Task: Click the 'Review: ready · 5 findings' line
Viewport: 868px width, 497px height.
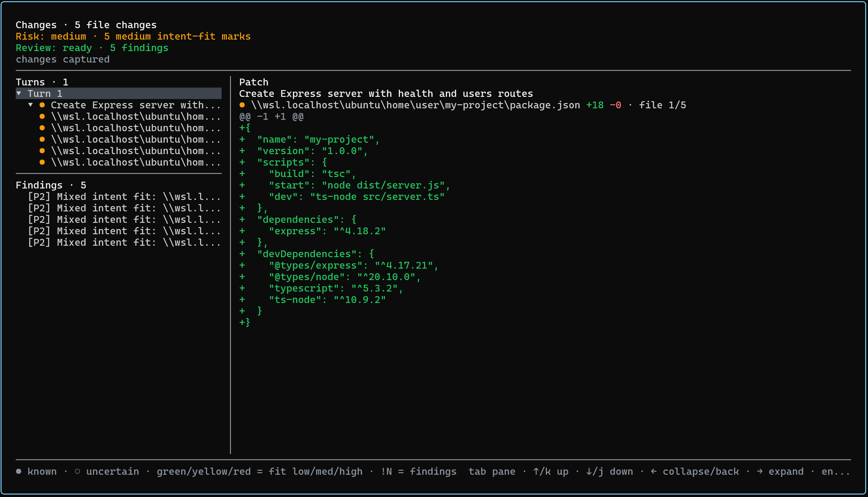Action: pyautogui.click(x=92, y=48)
